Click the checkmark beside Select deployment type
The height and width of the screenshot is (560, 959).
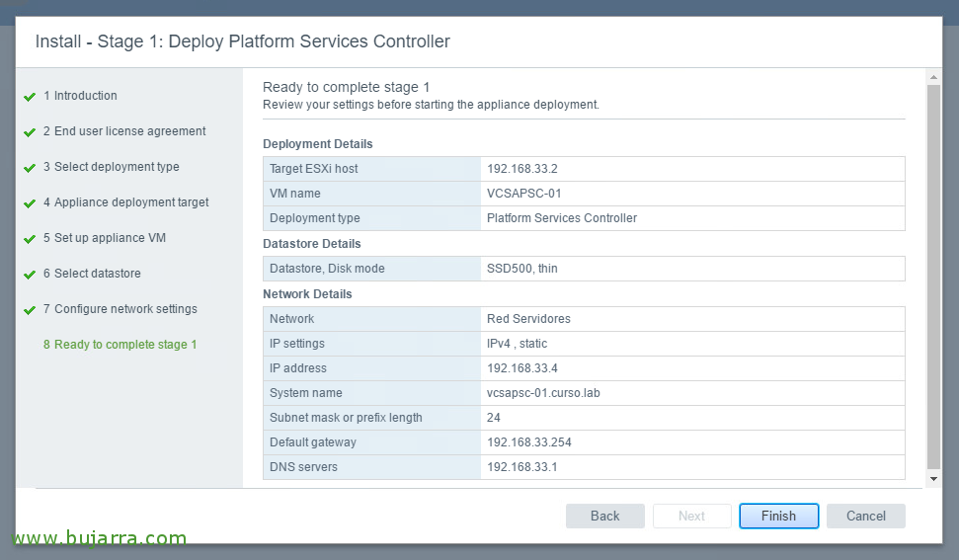pyautogui.click(x=30, y=168)
